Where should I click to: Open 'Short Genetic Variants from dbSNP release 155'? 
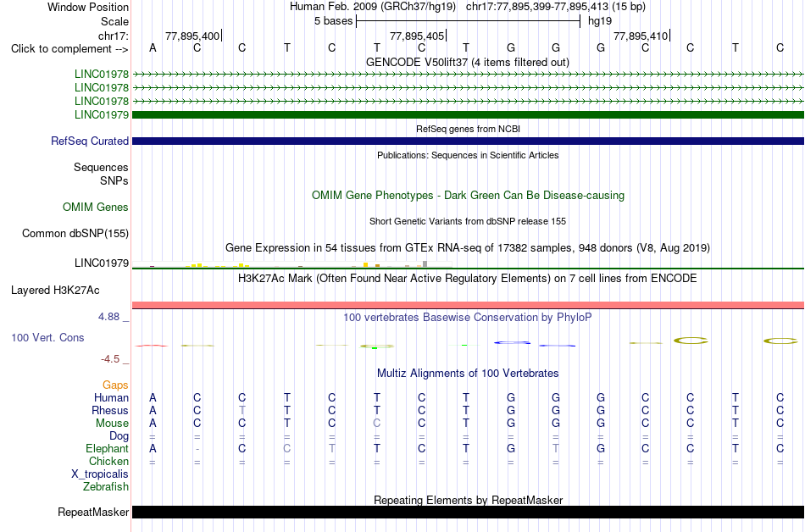click(x=468, y=221)
